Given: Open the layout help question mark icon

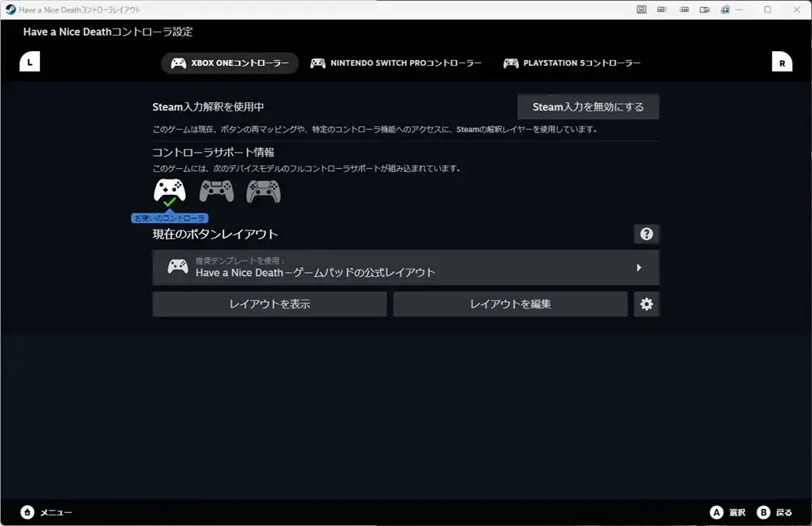Looking at the screenshot, I should tap(646, 234).
